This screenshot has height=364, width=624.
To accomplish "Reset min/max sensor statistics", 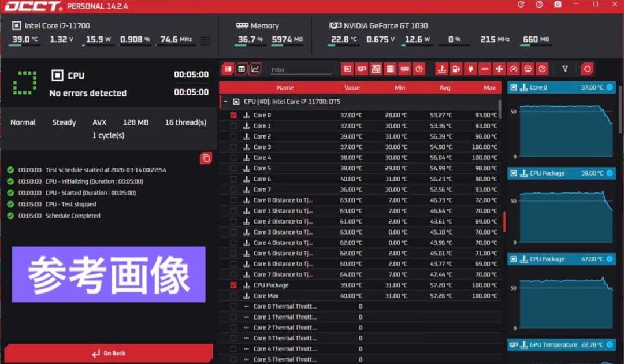I will tap(587, 69).
